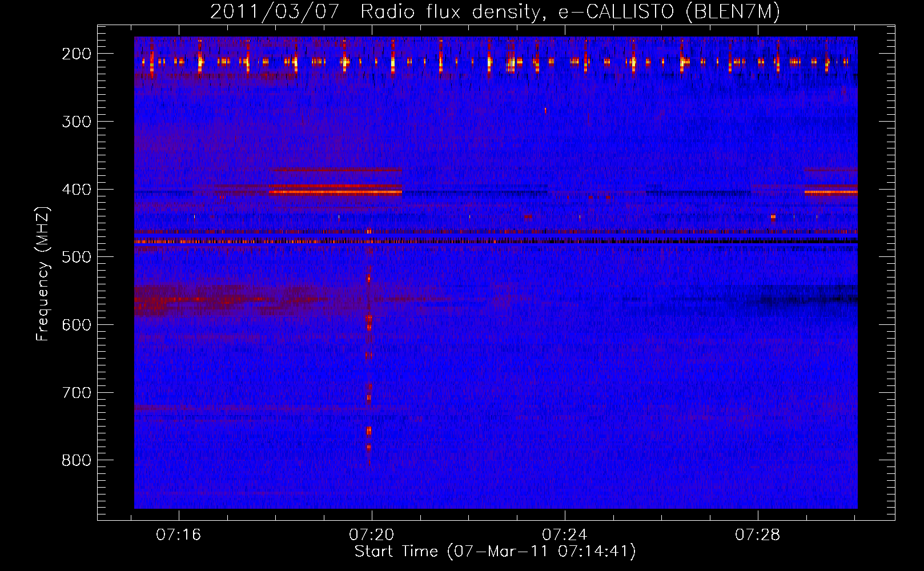Image resolution: width=924 pixels, height=571 pixels.
Task: Select the 400 frequency axis label
Action: tap(76, 190)
